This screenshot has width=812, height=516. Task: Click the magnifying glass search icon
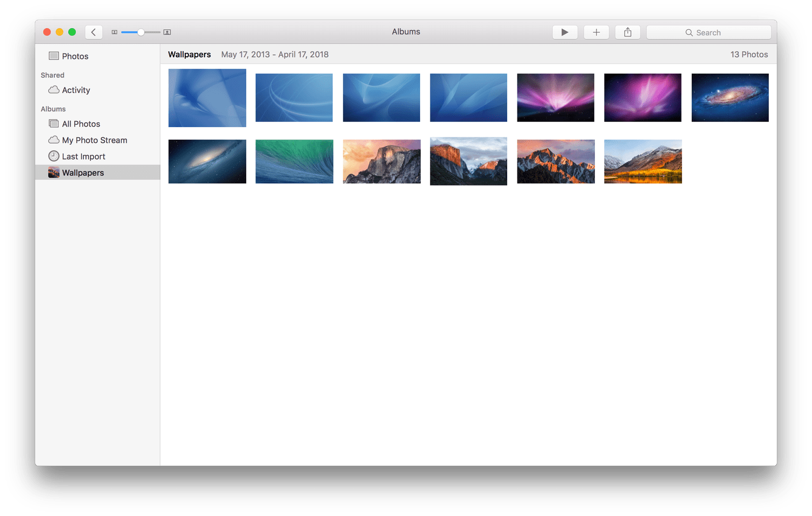pyautogui.click(x=689, y=32)
